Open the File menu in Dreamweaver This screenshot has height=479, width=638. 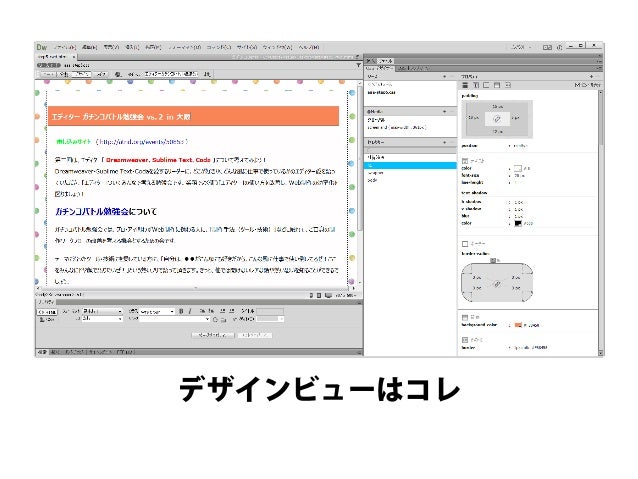point(65,47)
